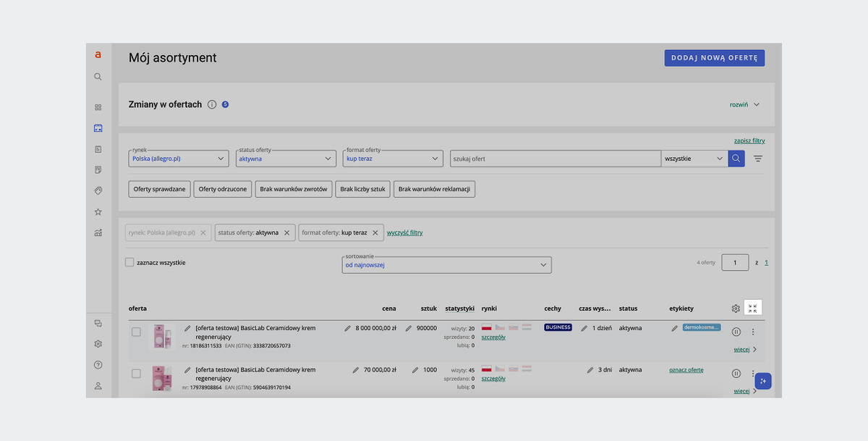Viewport: 868px width, 441px height.
Task: Open three-dot menu for first offer
Action: click(x=753, y=332)
